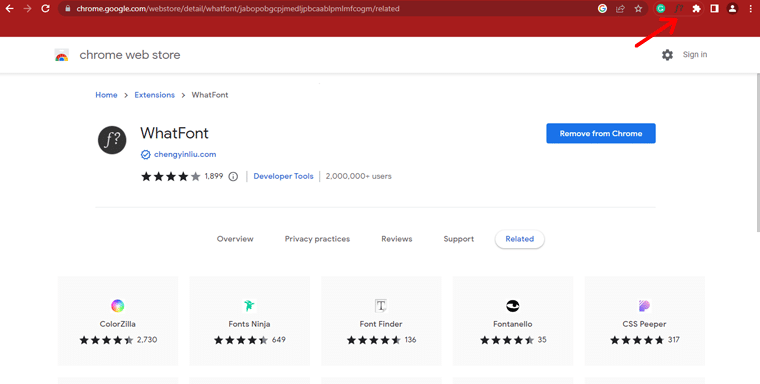Click the WhatFont f? logo icon

pos(112,140)
